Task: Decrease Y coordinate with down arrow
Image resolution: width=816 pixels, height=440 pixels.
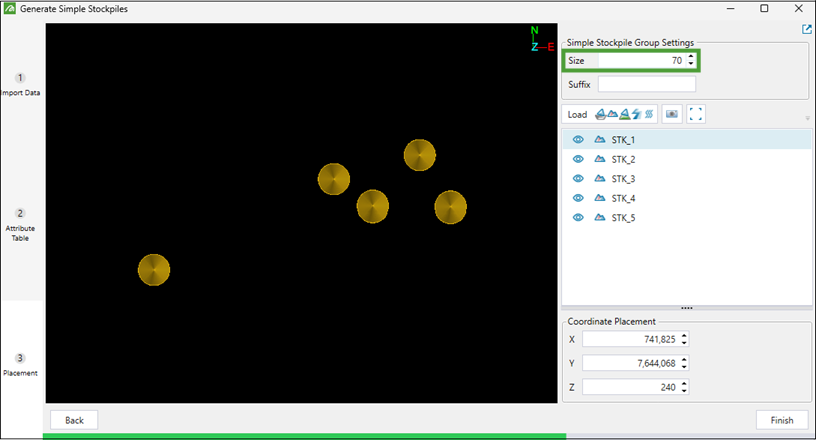Action: [684, 366]
